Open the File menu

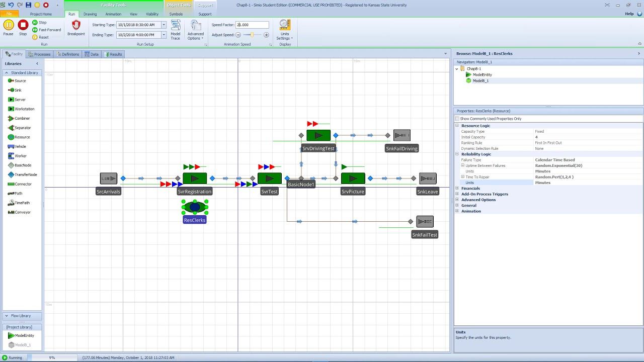pyautogui.click(x=9, y=14)
